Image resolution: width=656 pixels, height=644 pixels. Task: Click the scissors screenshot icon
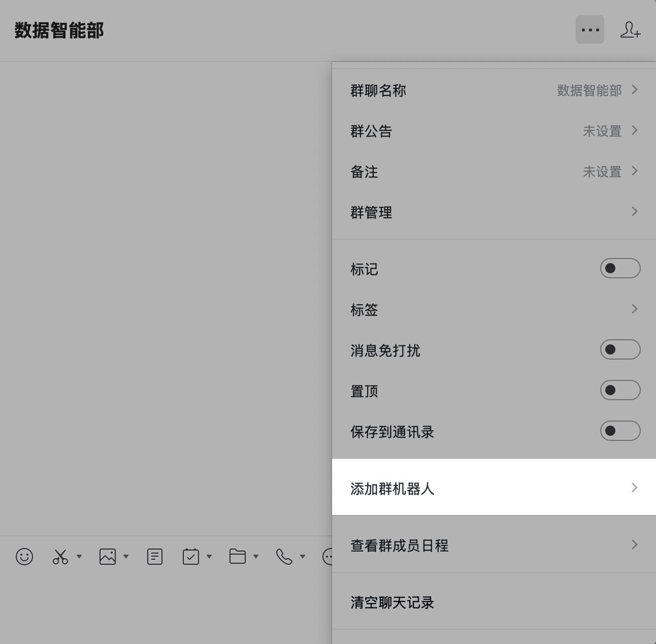point(60,557)
